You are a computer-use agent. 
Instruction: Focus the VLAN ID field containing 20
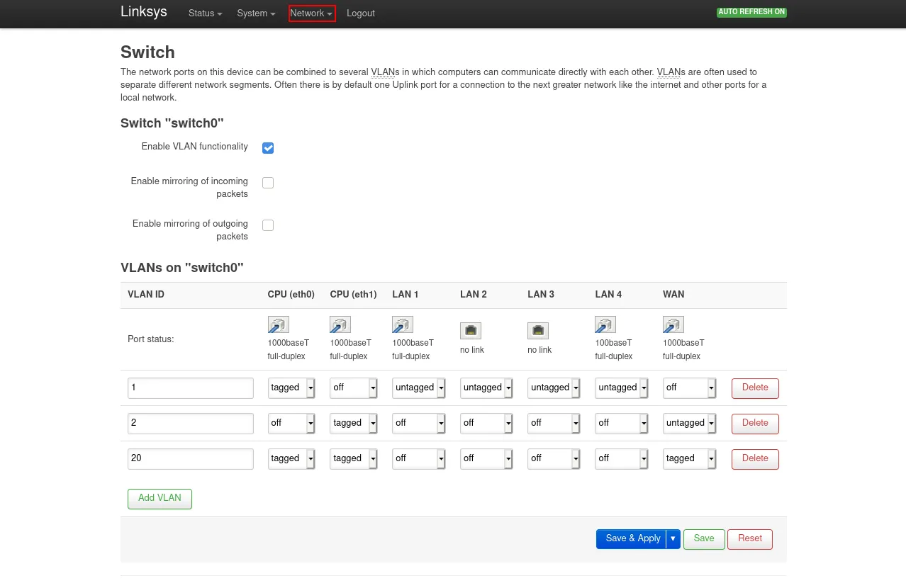coord(191,459)
